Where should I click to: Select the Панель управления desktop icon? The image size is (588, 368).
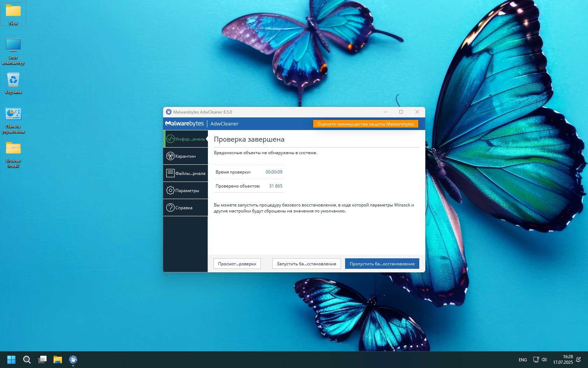click(13, 120)
